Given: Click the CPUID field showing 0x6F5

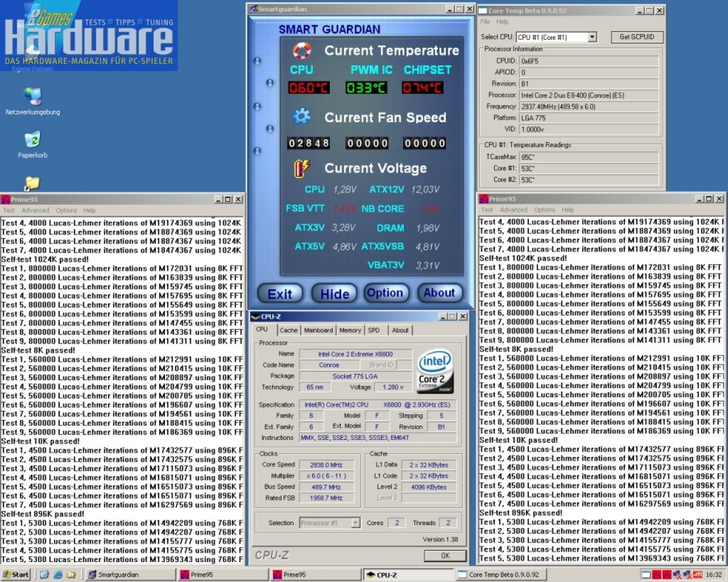Looking at the screenshot, I should [589, 61].
